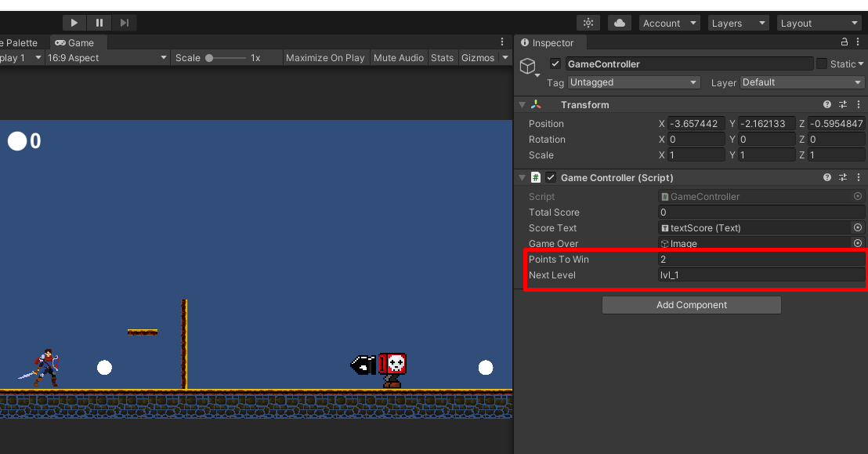Screen dimensions: 868x454
Task: Open the Layers dropdown
Action: (738, 24)
